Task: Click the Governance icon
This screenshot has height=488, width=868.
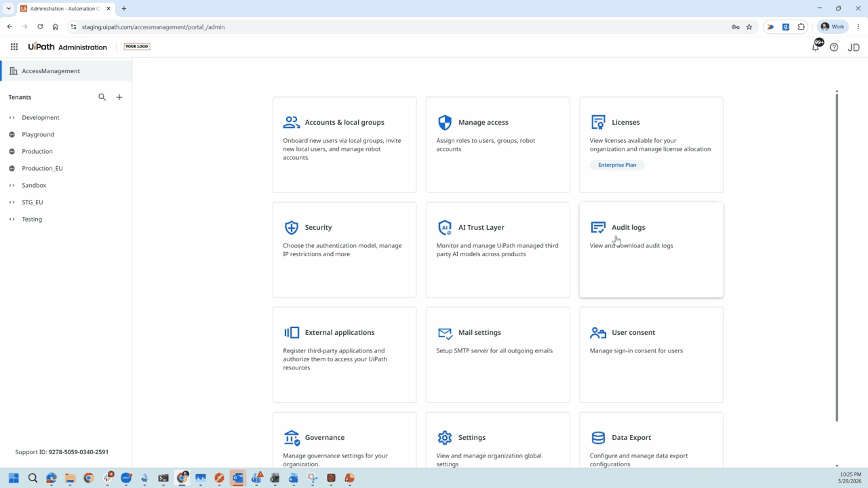Action: point(292,438)
